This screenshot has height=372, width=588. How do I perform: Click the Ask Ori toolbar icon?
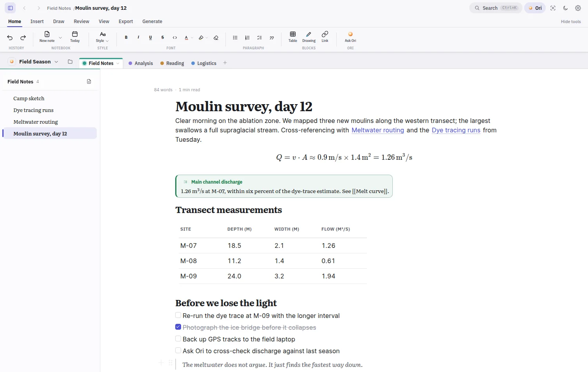(x=350, y=37)
